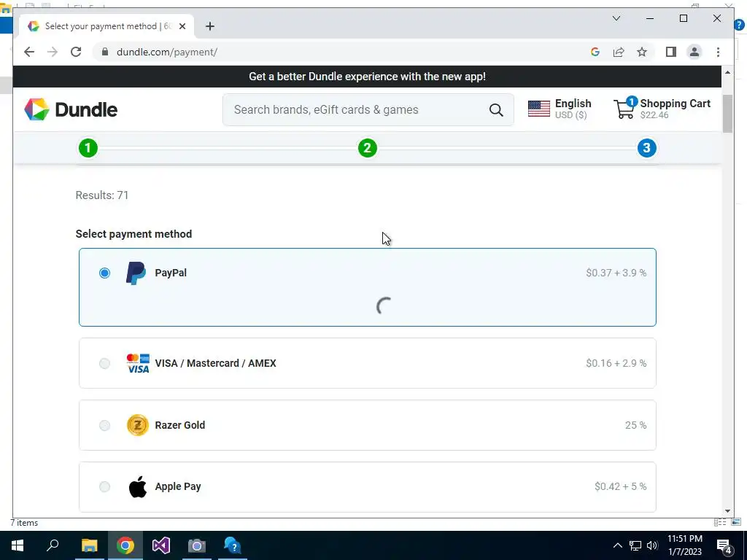The height and width of the screenshot is (560, 747).
Task: Click the Windows Start button
Action: (18, 545)
